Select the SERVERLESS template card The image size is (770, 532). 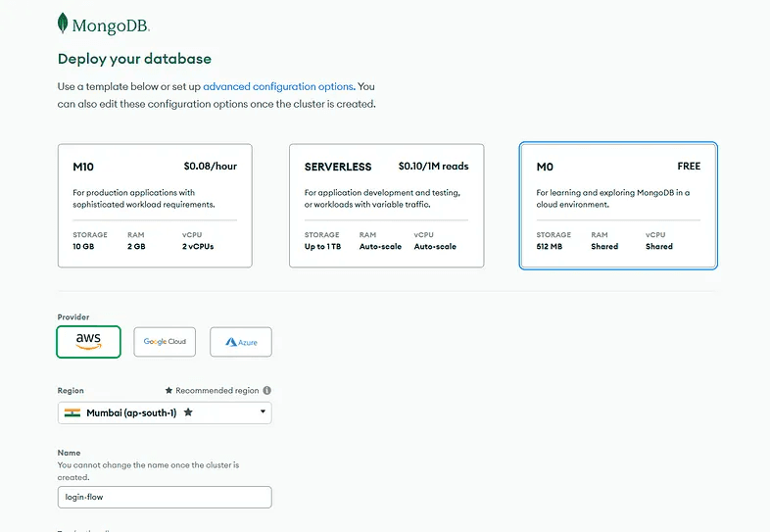pyautogui.click(x=387, y=206)
